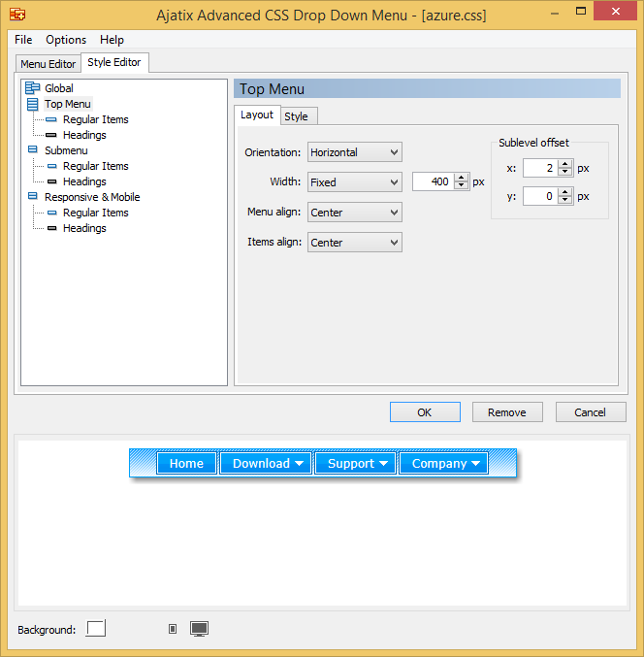Open the File menu
This screenshot has height=657, width=644.
pyautogui.click(x=23, y=40)
